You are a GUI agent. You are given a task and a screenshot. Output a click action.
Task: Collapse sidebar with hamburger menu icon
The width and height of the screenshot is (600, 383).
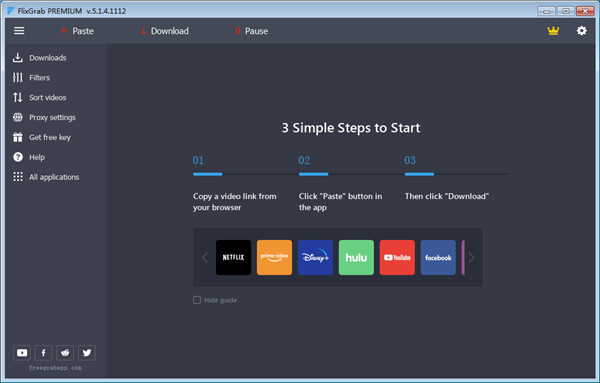(19, 31)
